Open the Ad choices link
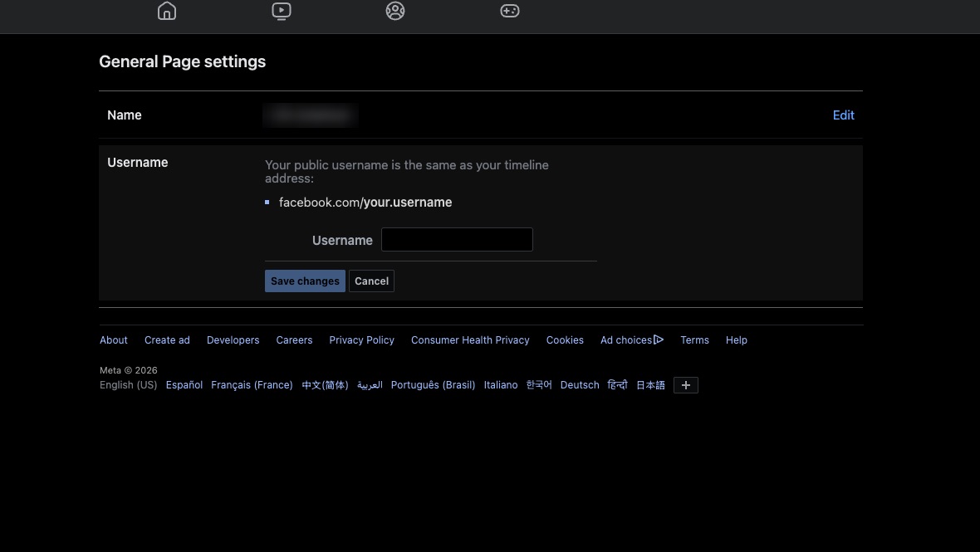The height and width of the screenshot is (552, 980). tap(632, 340)
